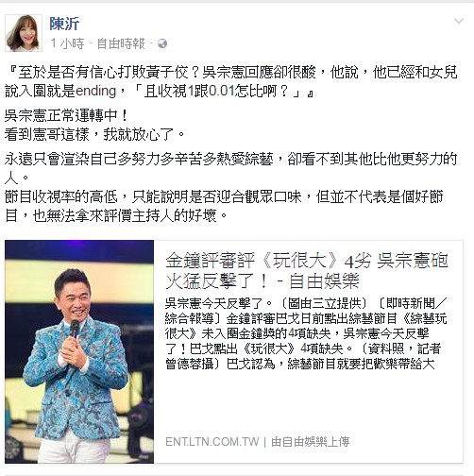This screenshot has height=476, width=474.
Task: Open the 吳宗憲 article preview photo
Action: click(x=79, y=351)
